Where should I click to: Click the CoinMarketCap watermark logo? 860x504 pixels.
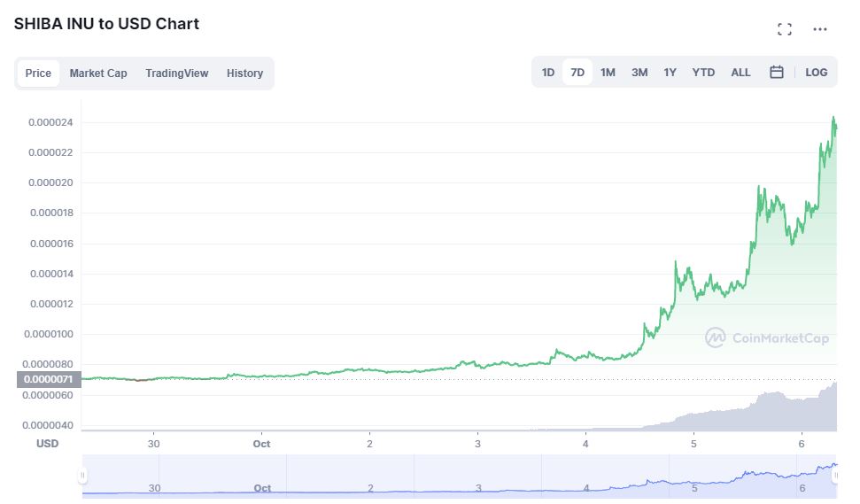click(x=767, y=337)
